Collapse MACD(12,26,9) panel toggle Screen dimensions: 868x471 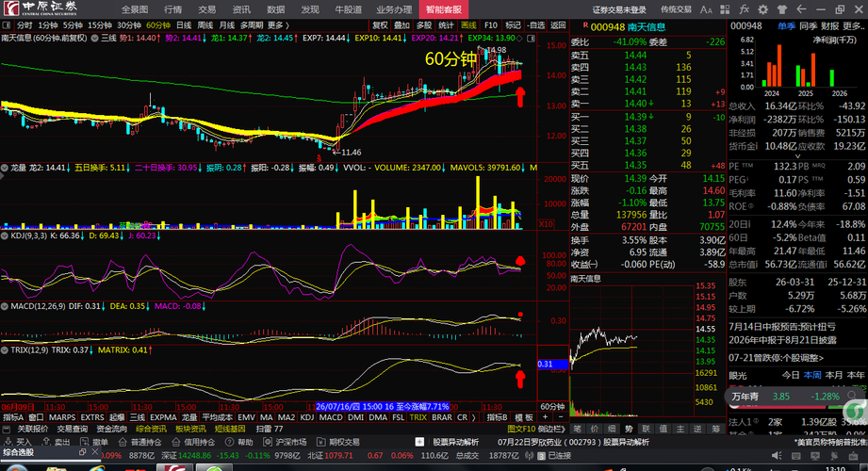pos(5,306)
